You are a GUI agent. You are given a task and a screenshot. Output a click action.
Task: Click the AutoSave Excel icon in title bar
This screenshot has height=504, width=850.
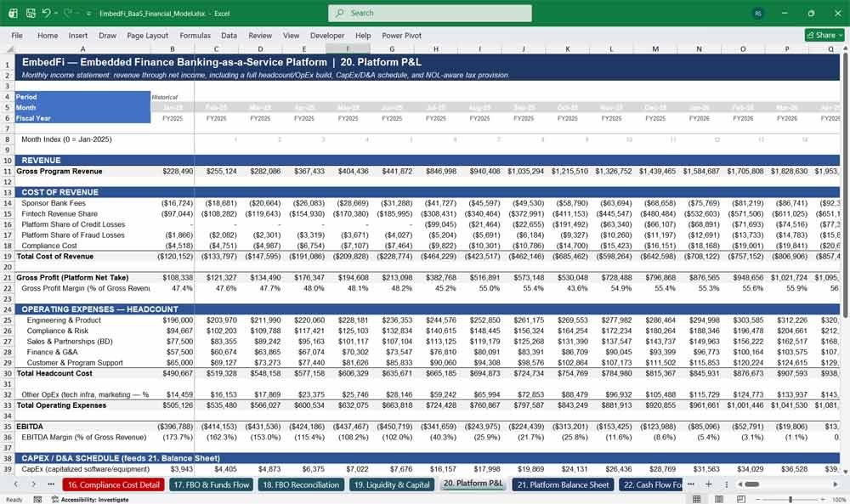click(13, 13)
